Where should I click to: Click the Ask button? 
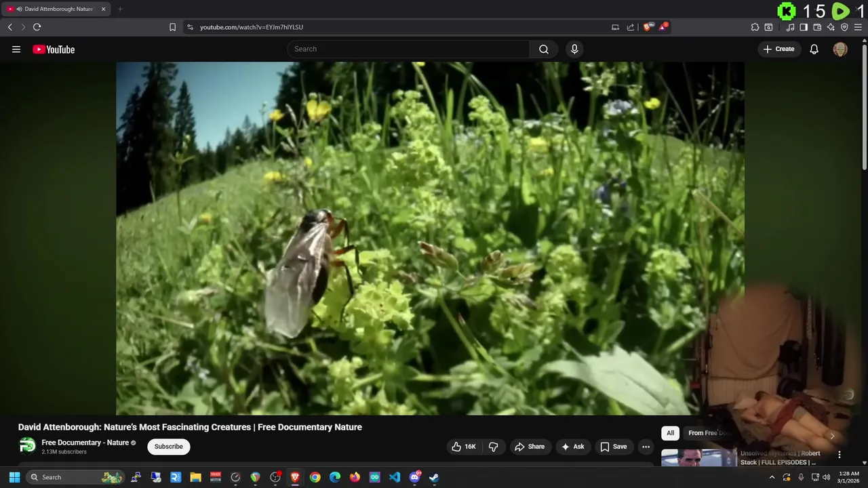573,447
